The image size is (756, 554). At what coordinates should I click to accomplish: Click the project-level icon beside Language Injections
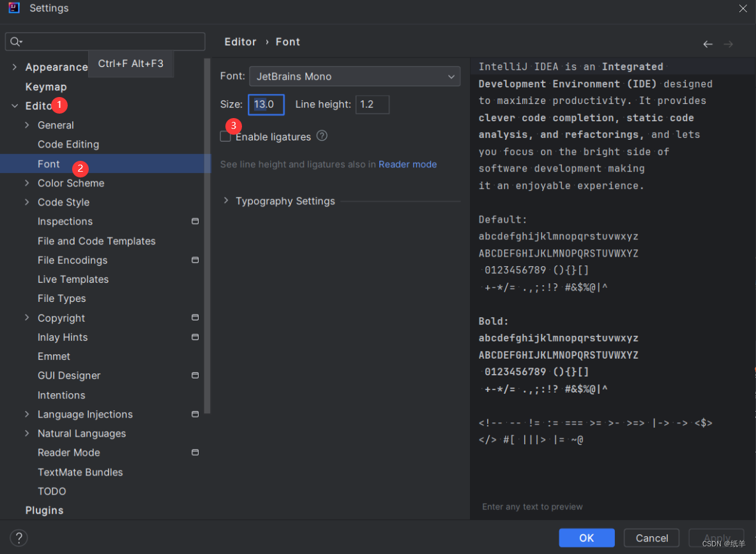pos(195,414)
